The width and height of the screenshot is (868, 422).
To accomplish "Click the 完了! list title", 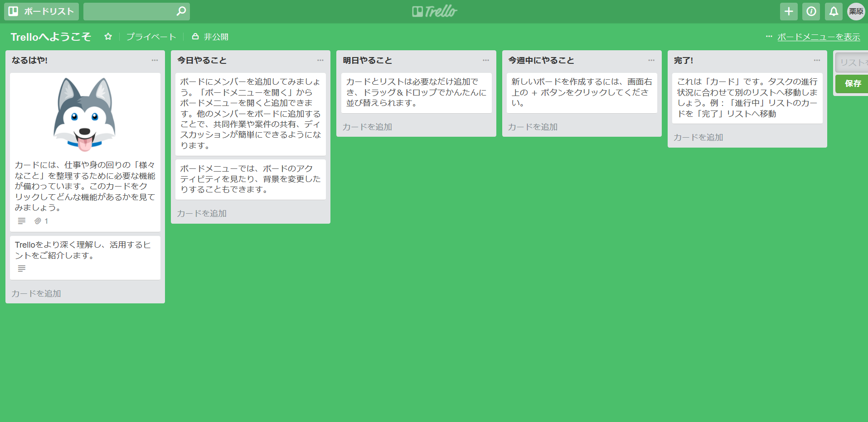I will 683,60.
